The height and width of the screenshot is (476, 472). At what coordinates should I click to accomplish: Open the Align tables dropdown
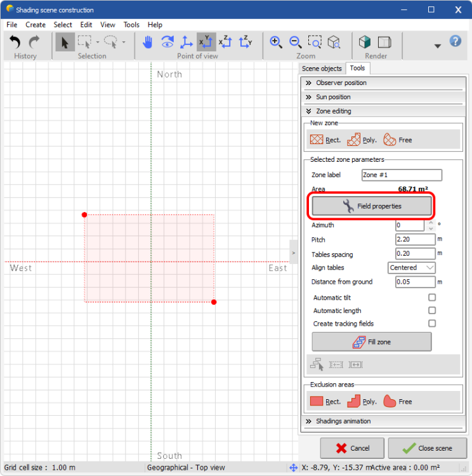(411, 268)
